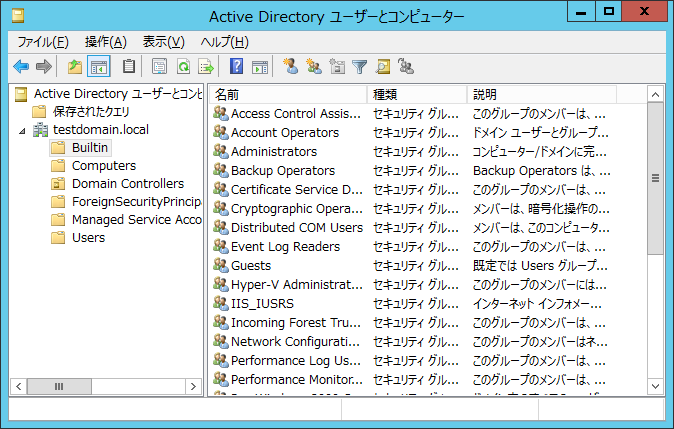Select ForeignSecurityPrincipals container

coord(136,202)
